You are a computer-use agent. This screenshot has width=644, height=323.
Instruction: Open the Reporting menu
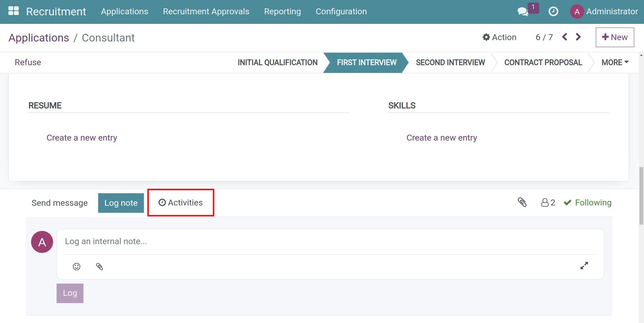click(x=282, y=12)
